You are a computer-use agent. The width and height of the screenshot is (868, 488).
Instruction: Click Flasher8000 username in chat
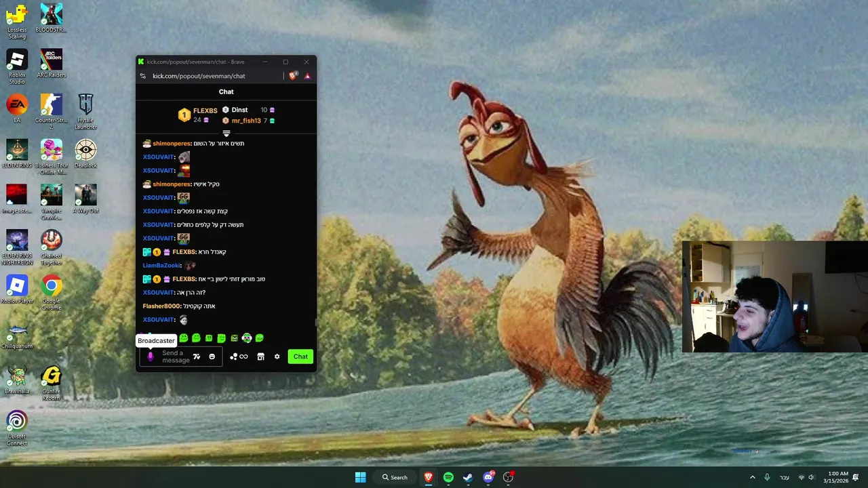pos(161,306)
